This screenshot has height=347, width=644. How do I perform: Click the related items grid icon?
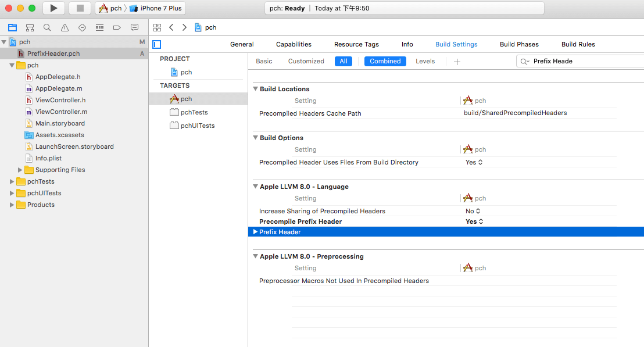click(x=157, y=27)
